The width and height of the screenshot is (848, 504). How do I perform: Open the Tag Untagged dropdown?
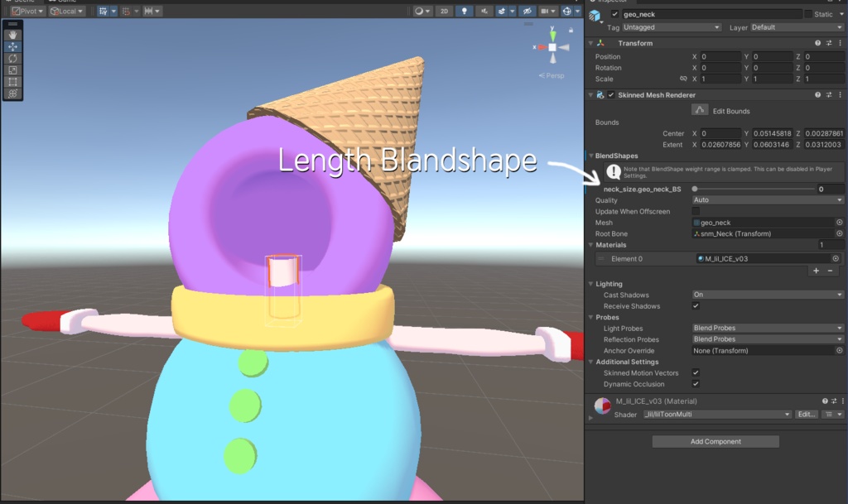tap(671, 27)
